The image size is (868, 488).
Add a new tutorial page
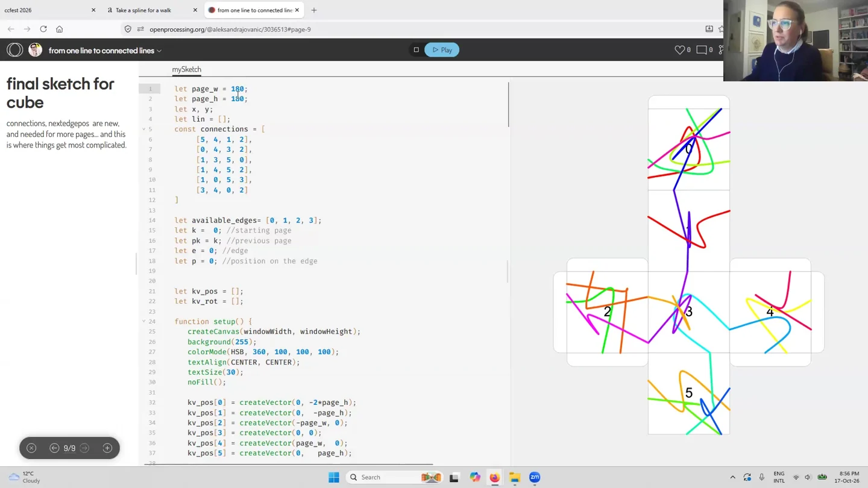click(x=107, y=448)
